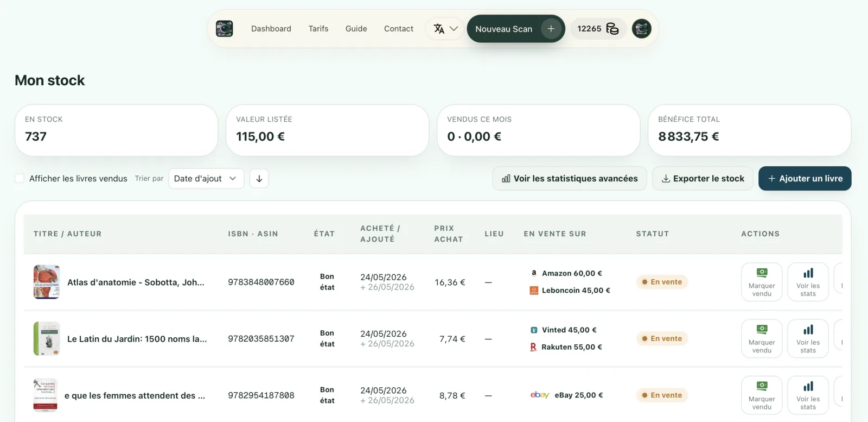Open the Tarifs page
Image resolution: width=868 pixels, height=422 pixels.
(318, 29)
